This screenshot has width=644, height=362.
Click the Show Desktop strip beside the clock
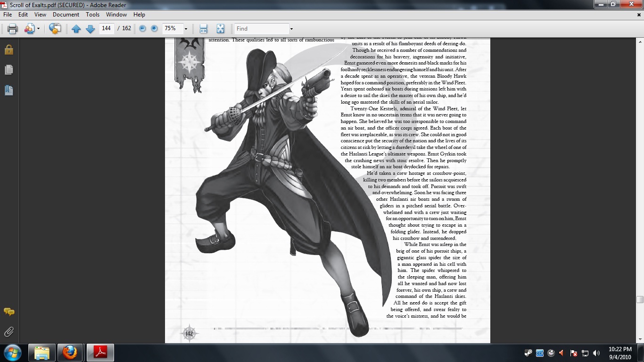(641, 353)
